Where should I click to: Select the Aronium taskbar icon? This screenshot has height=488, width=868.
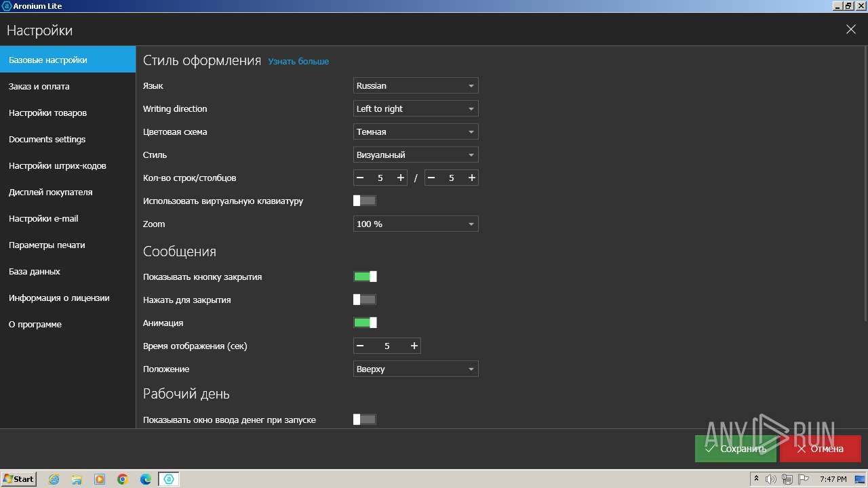tap(169, 479)
